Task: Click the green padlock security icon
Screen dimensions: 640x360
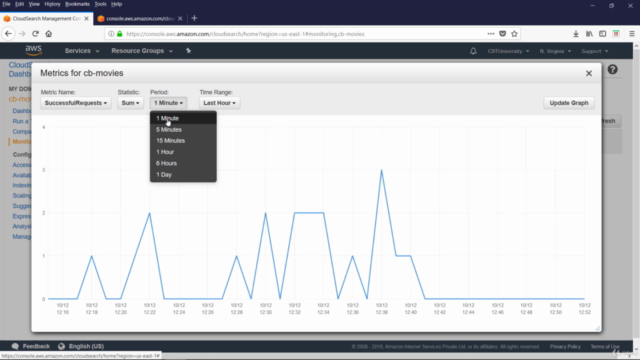Action: pyautogui.click(x=120, y=34)
